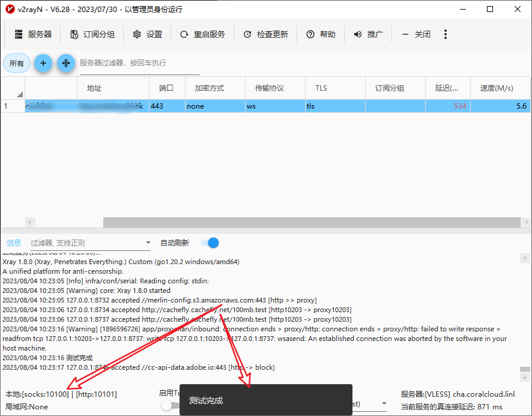The width and height of the screenshot is (532, 416).
Task: Open the 帮助 menu
Action: (x=321, y=34)
